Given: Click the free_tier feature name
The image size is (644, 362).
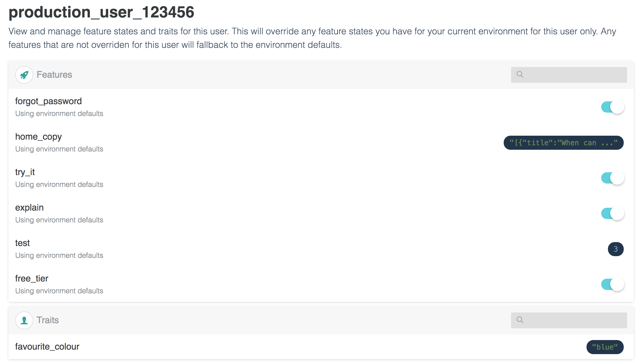Looking at the screenshot, I should coord(32,279).
